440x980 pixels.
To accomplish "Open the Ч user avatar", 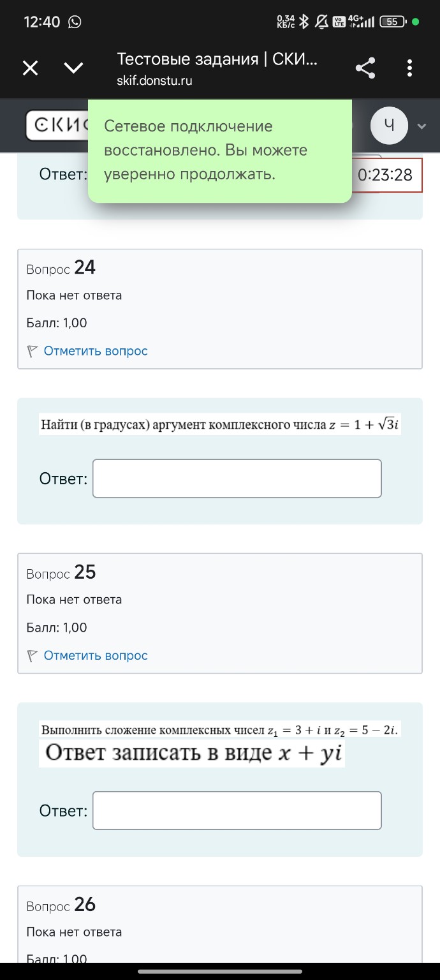I will pyautogui.click(x=389, y=126).
